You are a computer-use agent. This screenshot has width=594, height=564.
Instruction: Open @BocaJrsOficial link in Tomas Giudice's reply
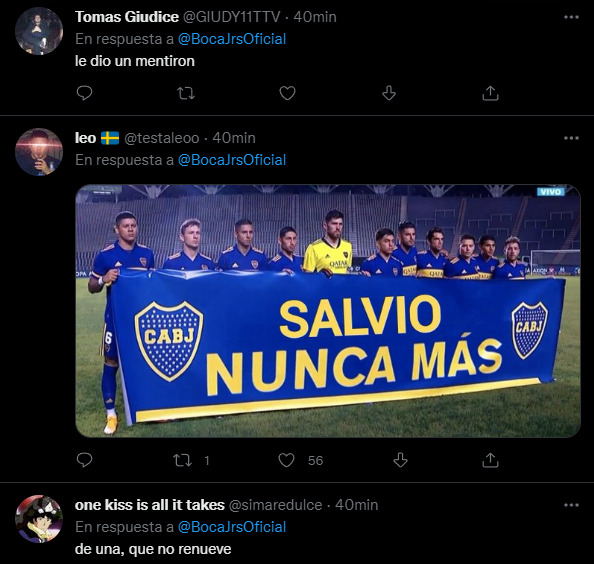click(232, 39)
